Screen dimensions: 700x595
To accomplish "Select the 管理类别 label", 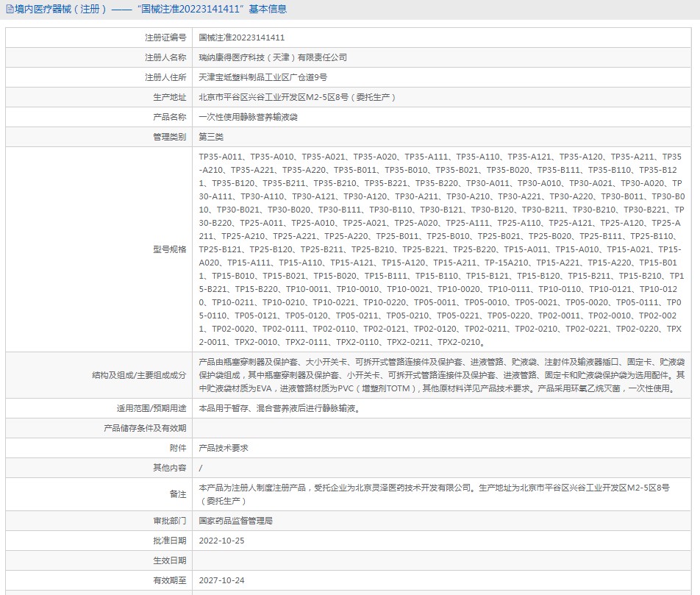I will pos(170,137).
